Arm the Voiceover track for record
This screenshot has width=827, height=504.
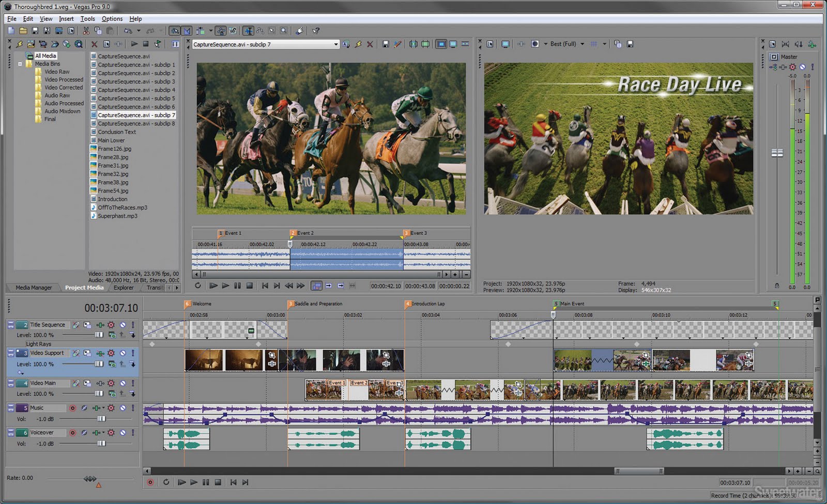click(72, 433)
